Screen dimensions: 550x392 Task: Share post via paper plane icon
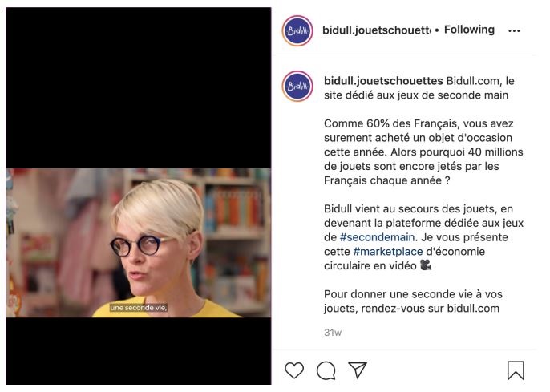[358, 370]
